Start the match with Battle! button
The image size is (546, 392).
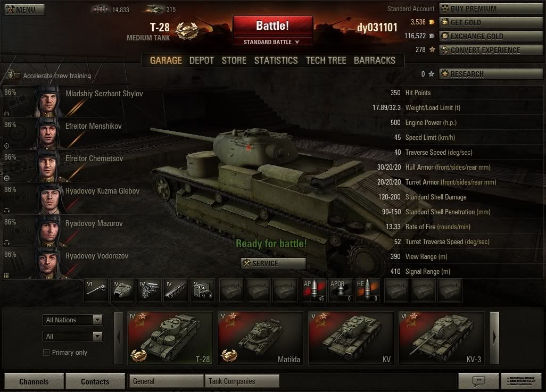tap(273, 26)
